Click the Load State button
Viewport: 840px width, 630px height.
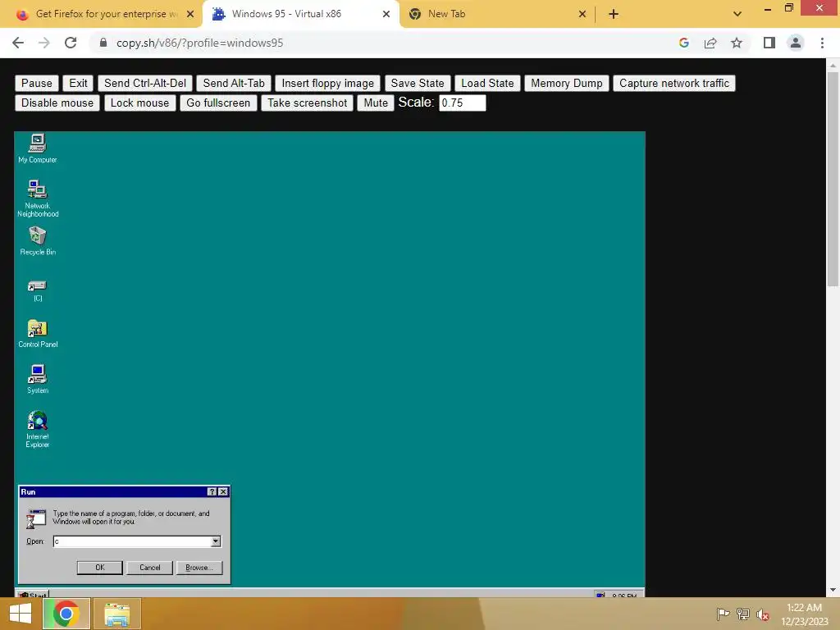(x=487, y=83)
